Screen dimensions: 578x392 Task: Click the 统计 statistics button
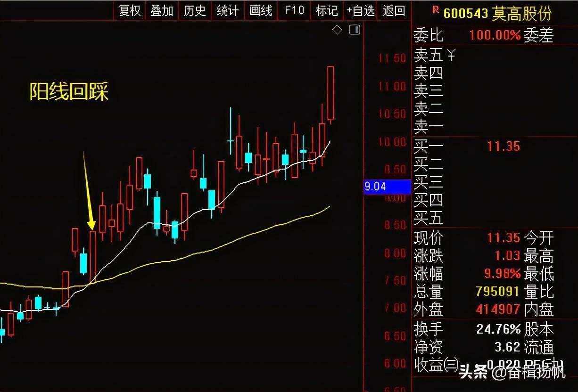pyautogui.click(x=228, y=10)
